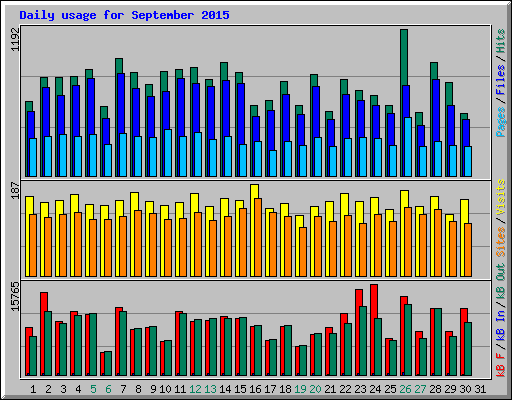This screenshot has height=400, width=512.
Task: Click day label 25 on the x-axis
Action: pyautogui.click(x=390, y=389)
